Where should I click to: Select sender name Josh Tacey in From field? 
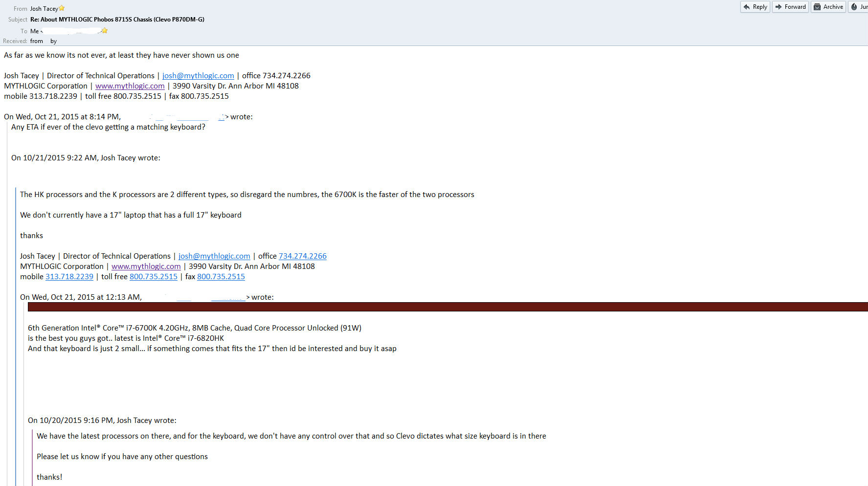point(44,9)
